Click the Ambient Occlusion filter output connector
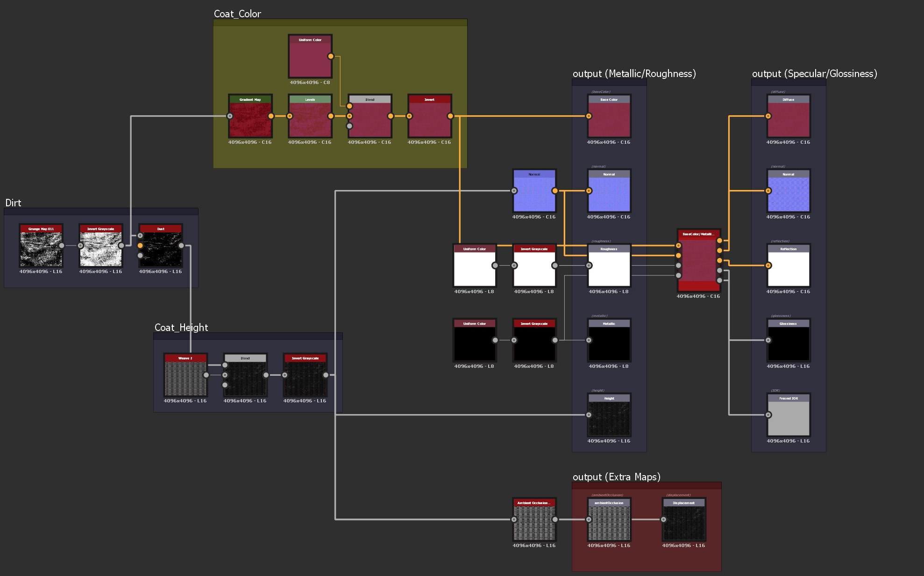This screenshot has height=576, width=924. [x=555, y=519]
